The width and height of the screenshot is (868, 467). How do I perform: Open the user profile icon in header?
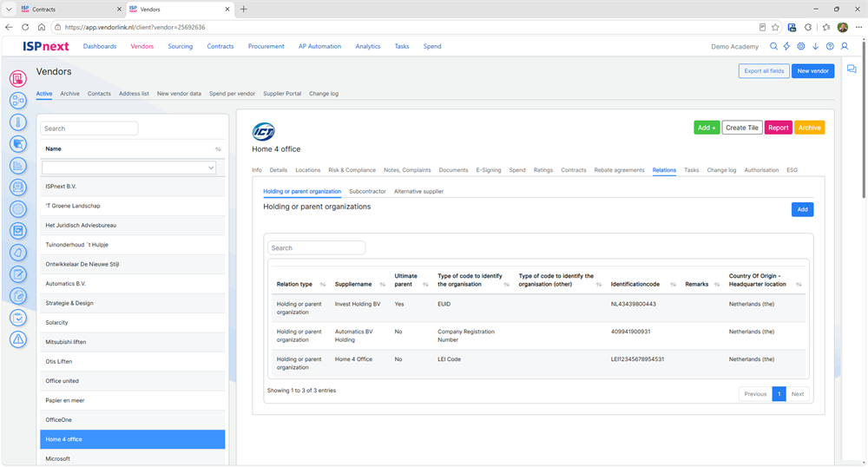click(845, 47)
